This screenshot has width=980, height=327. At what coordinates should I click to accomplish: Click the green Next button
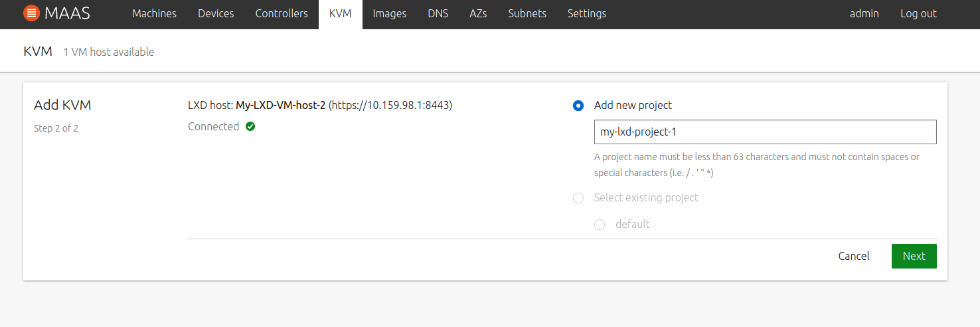click(x=914, y=256)
